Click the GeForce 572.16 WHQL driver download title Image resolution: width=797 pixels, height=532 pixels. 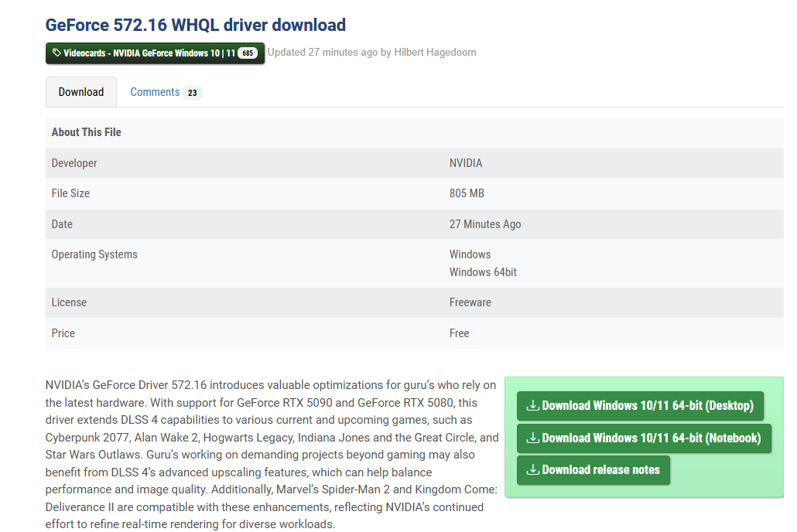196,25
